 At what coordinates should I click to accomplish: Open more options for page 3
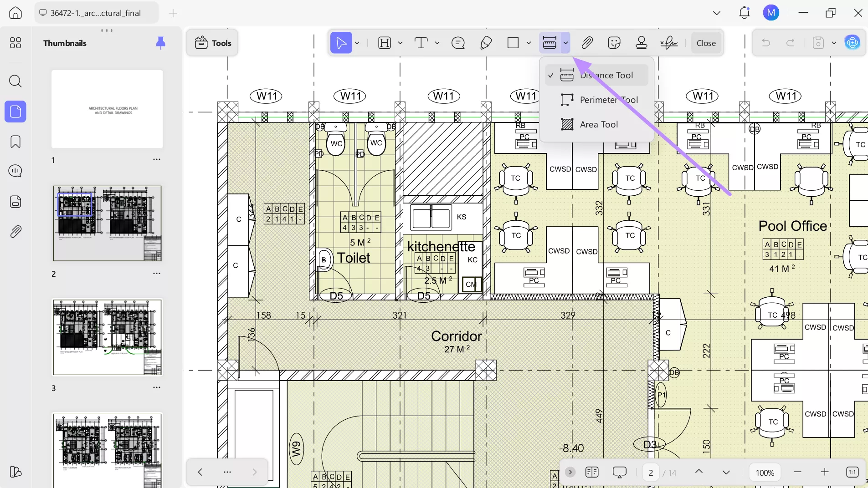click(x=157, y=387)
